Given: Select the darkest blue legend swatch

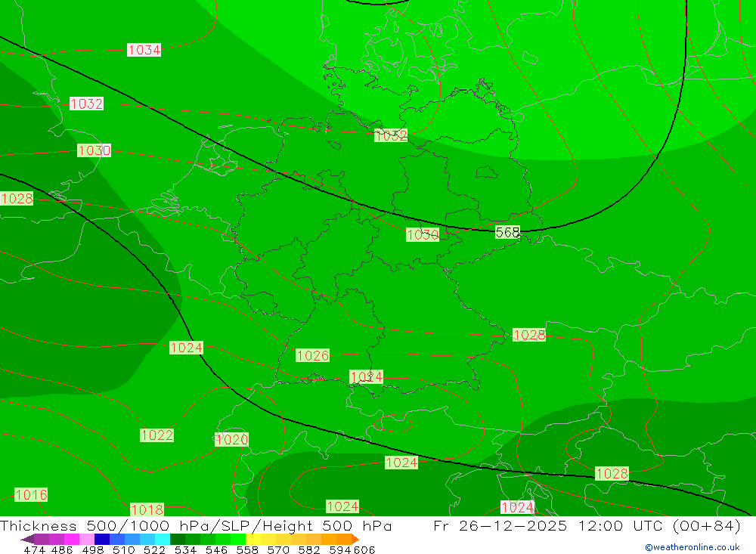Looking at the screenshot, I should [x=101, y=539].
